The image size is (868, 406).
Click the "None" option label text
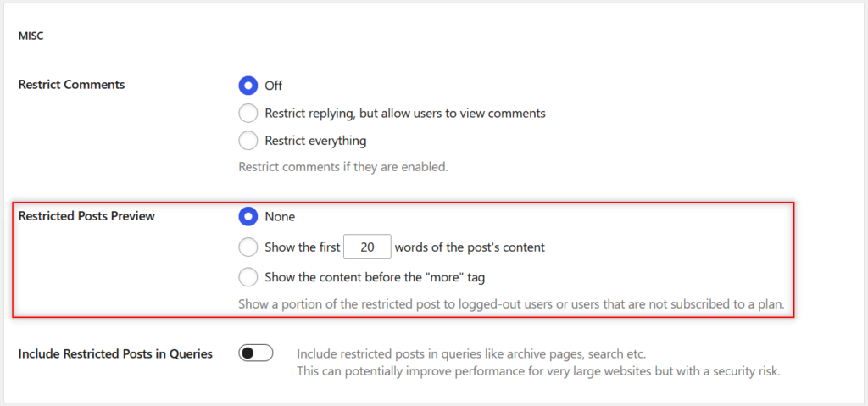point(280,217)
